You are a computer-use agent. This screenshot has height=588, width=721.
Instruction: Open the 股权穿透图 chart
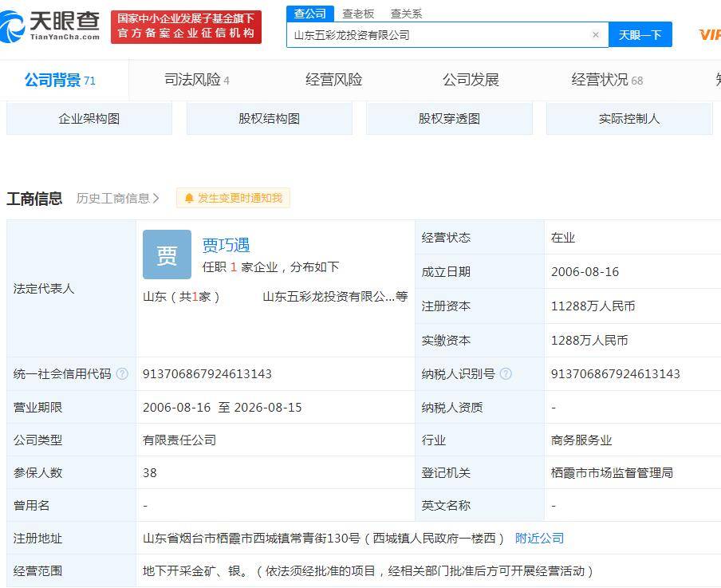click(x=449, y=118)
